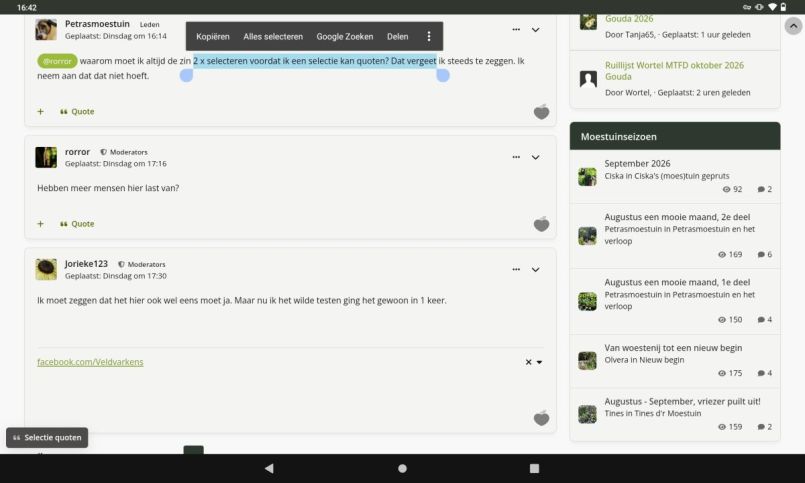Tap Android back navigation button

(x=269, y=468)
